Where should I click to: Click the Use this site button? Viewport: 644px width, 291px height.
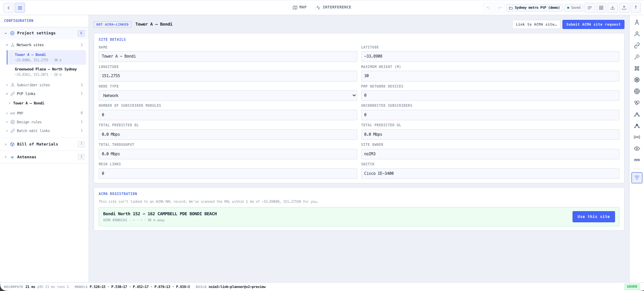pyautogui.click(x=593, y=217)
